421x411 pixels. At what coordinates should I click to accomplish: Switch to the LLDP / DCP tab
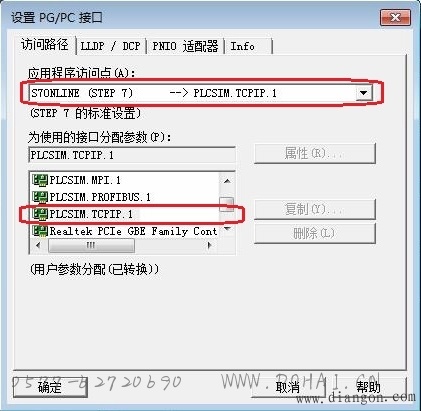110,46
